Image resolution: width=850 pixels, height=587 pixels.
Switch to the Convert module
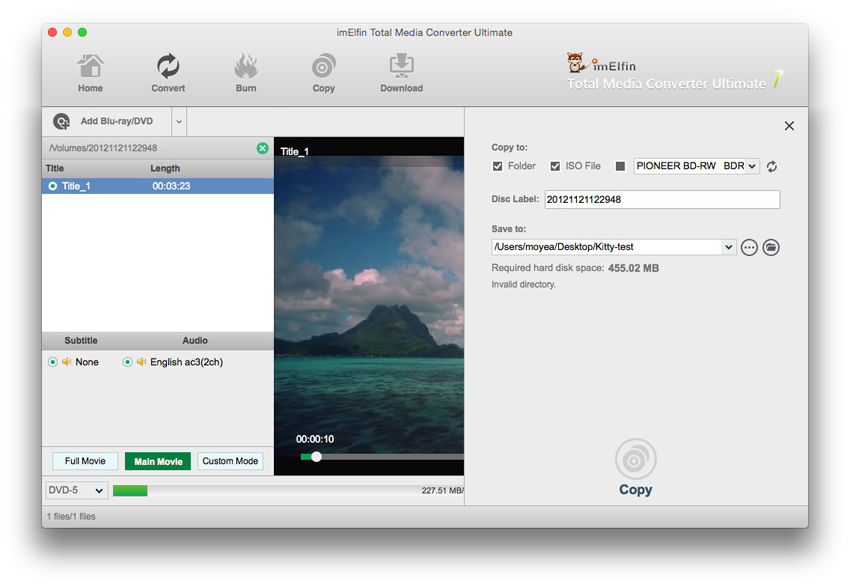(x=168, y=73)
